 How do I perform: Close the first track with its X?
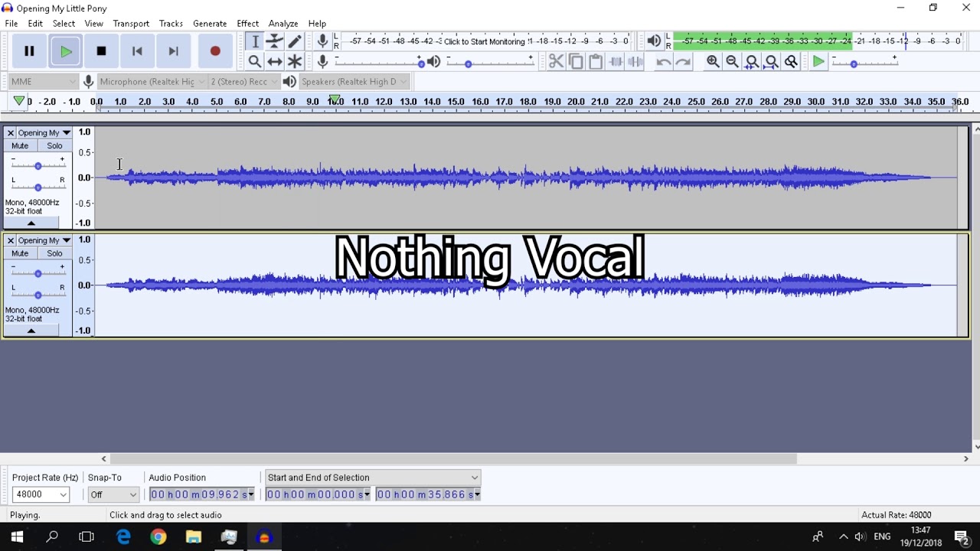click(11, 133)
